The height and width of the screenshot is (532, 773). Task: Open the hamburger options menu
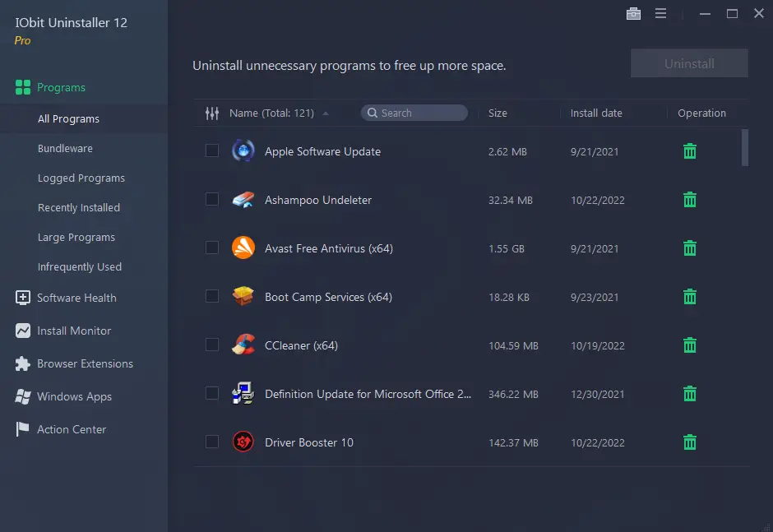[x=660, y=13]
